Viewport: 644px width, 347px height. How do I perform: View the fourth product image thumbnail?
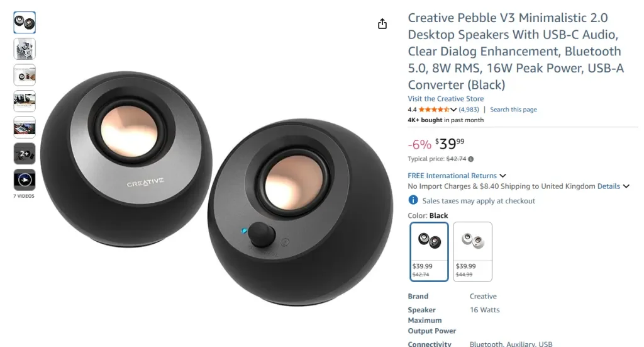point(25,101)
